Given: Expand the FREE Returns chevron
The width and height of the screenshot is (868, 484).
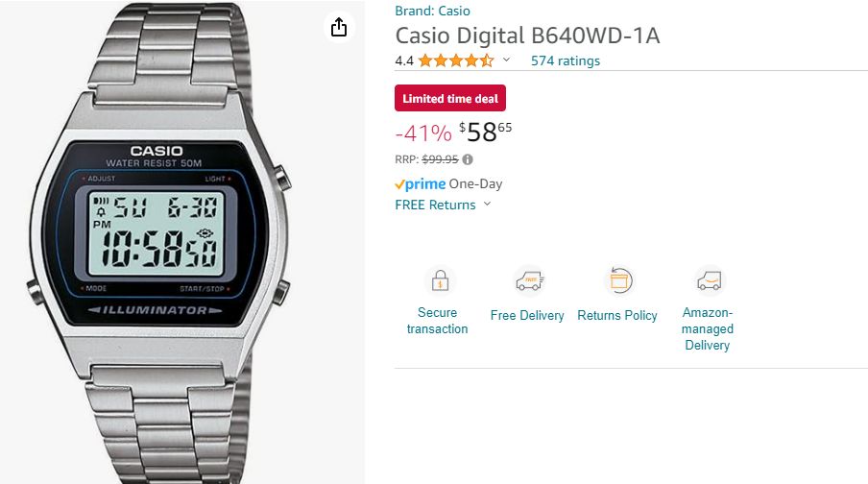Looking at the screenshot, I should (487, 204).
